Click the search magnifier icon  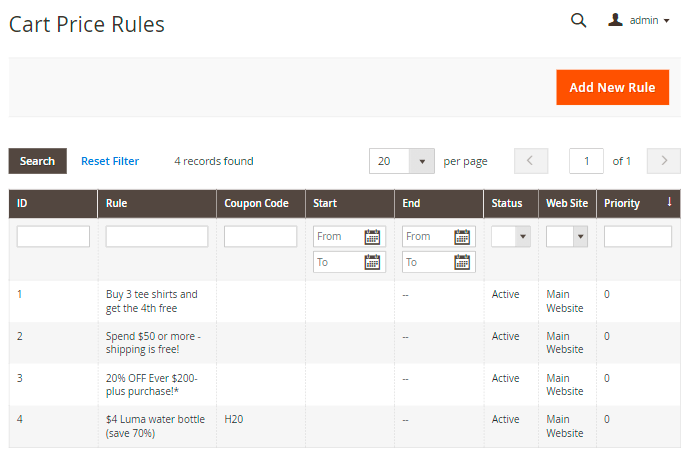pos(578,20)
